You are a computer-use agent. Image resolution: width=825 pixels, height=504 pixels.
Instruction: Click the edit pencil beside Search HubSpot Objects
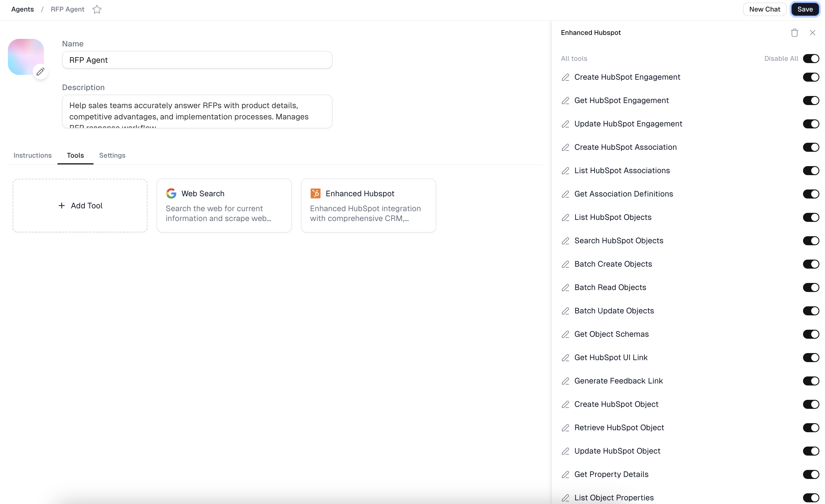565,241
